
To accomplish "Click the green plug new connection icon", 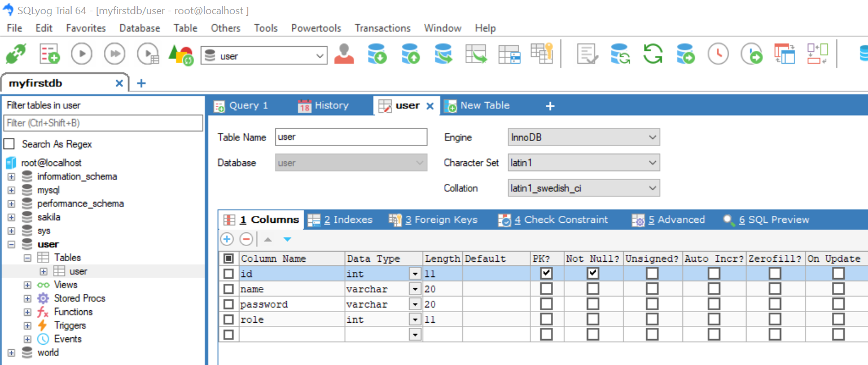I will [15, 54].
